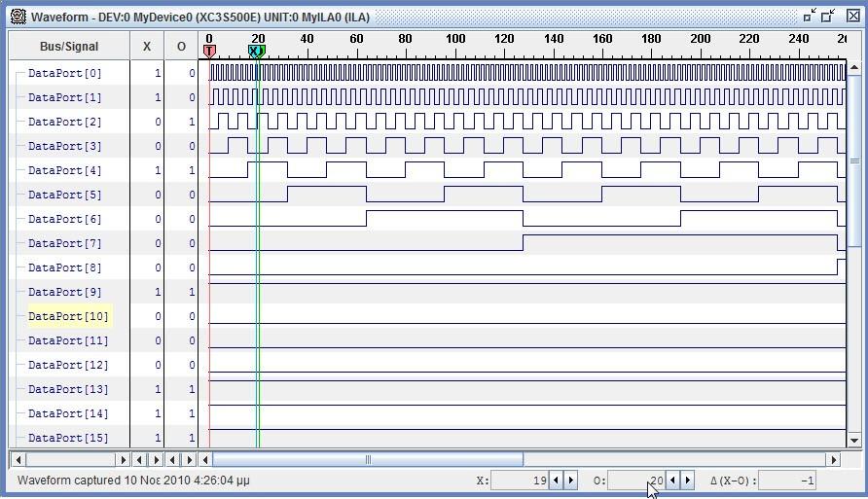Click the Bus/Signal column header
Image resolution: width=868 pixels, height=499 pixels.
(69, 46)
